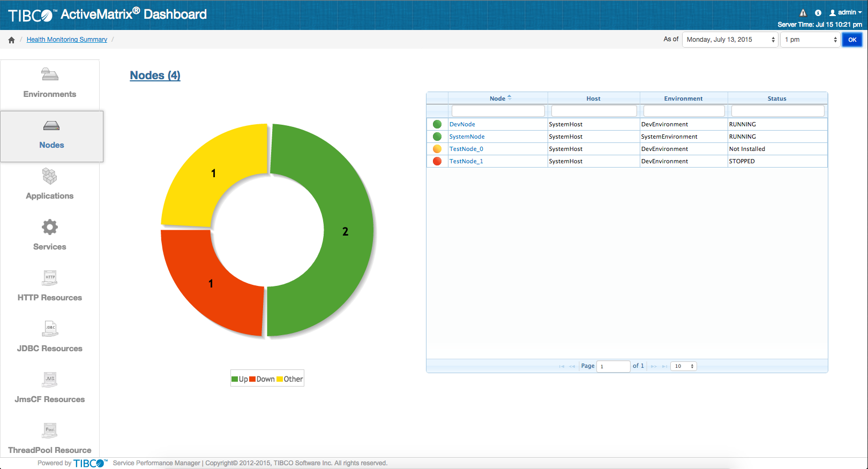Click the green Up legend swatch
868x469 pixels.
pos(235,379)
